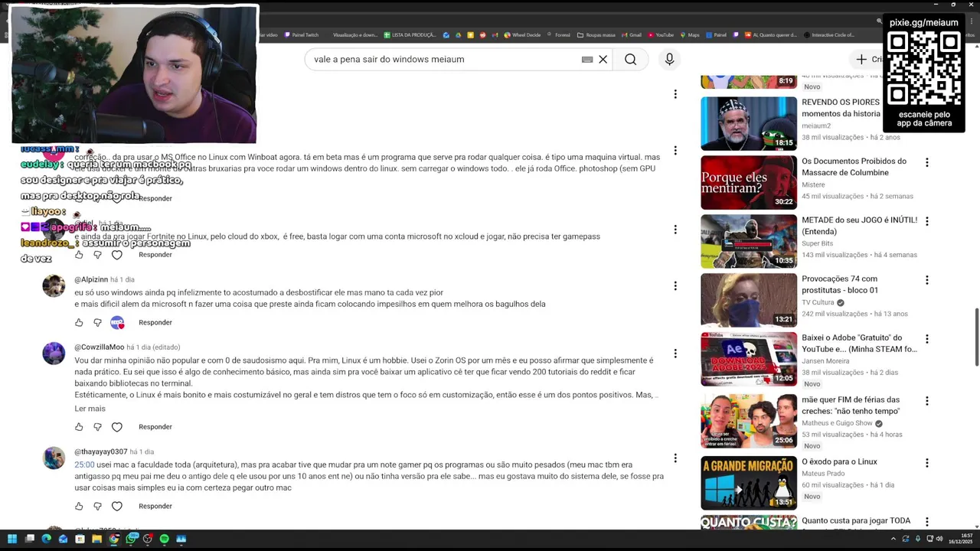Open 'LISTA DA PRODUÇÃ...' bookmark
This screenshot has width=980, height=551.
(x=410, y=35)
